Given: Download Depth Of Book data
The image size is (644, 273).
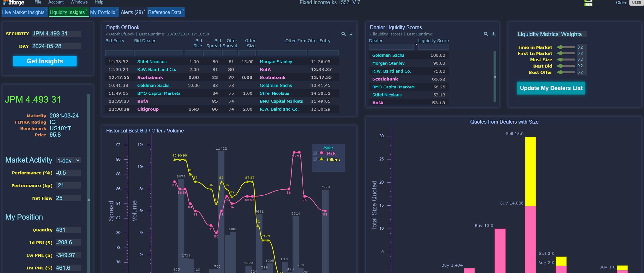Looking at the screenshot, I should (351, 34).
